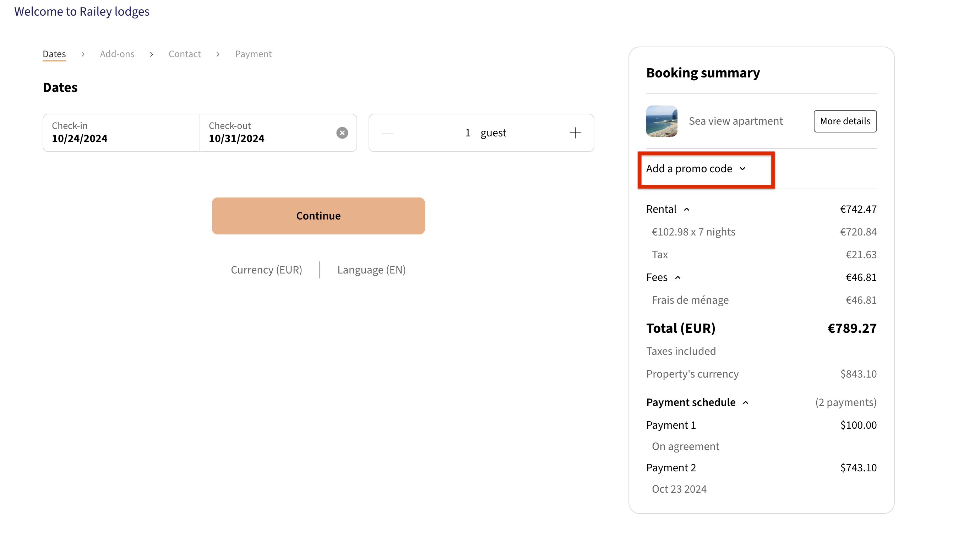Select the Dates step tab
The height and width of the screenshot is (547, 980).
[x=54, y=54]
